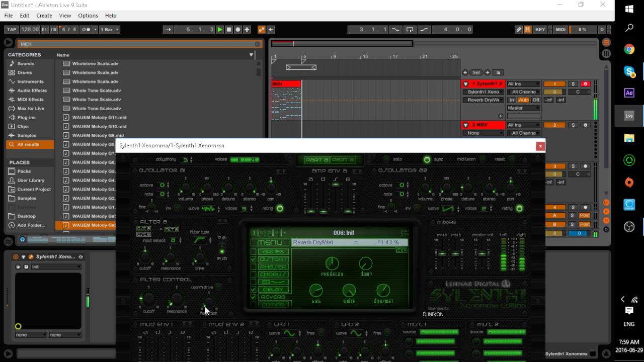This screenshot has height=362, width=644.
Task: Arm the arrangement Record button
Action: [238, 30]
